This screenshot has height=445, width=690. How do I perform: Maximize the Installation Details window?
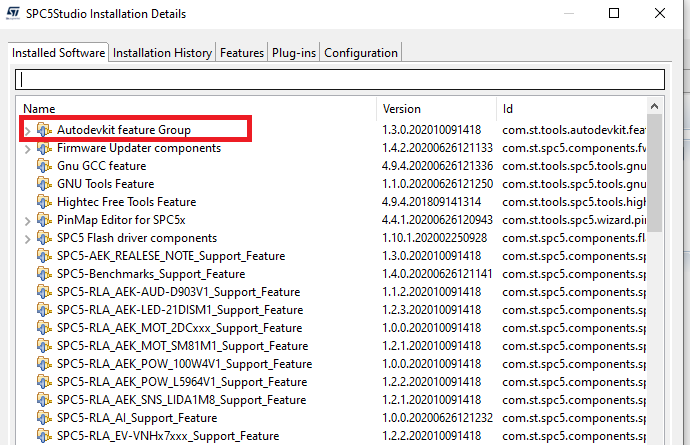614,13
